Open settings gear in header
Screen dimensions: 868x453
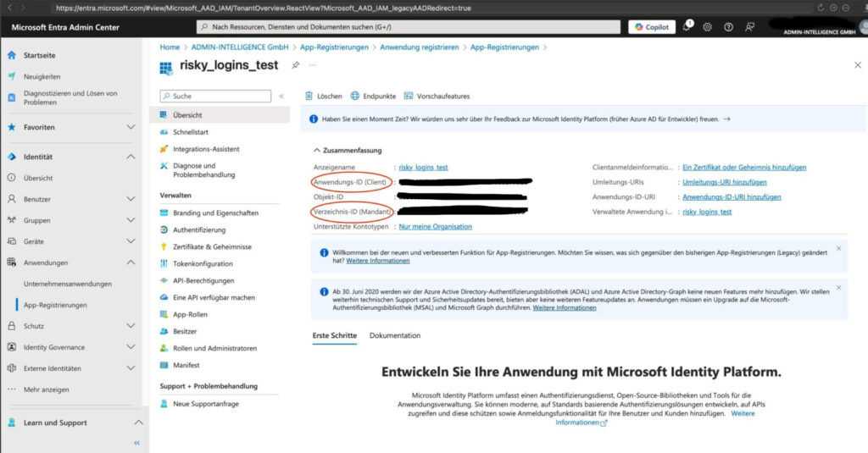pyautogui.click(x=707, y=27)
